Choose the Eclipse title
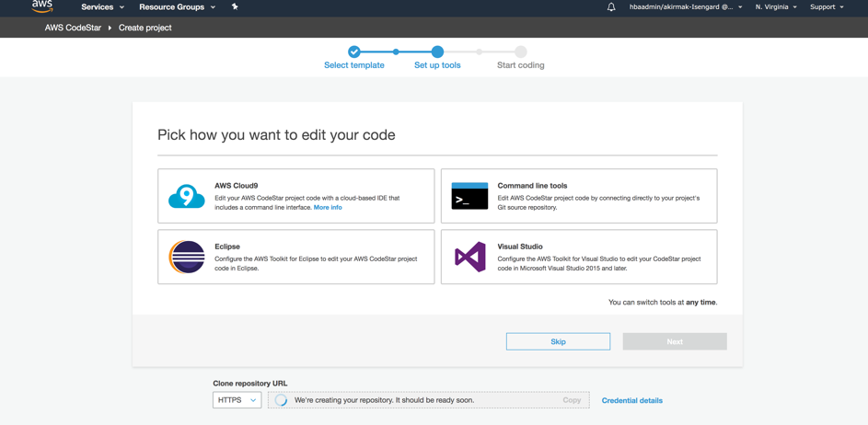 (227, 247)
